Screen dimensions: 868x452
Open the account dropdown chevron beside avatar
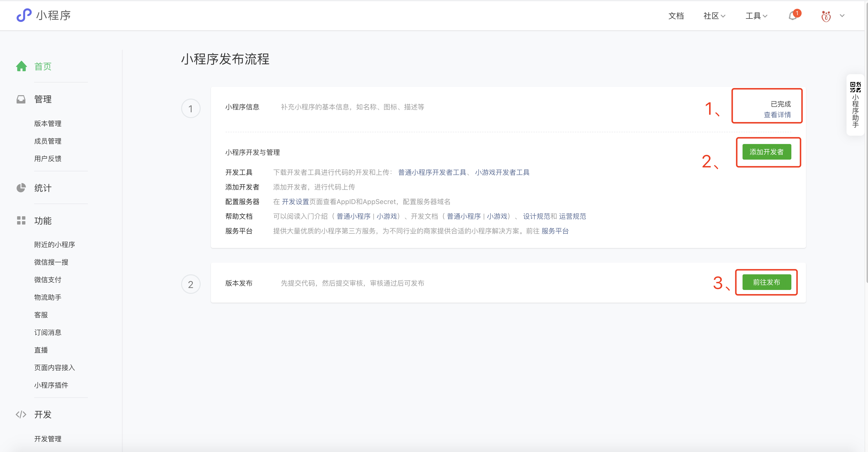tap(842, 16)
